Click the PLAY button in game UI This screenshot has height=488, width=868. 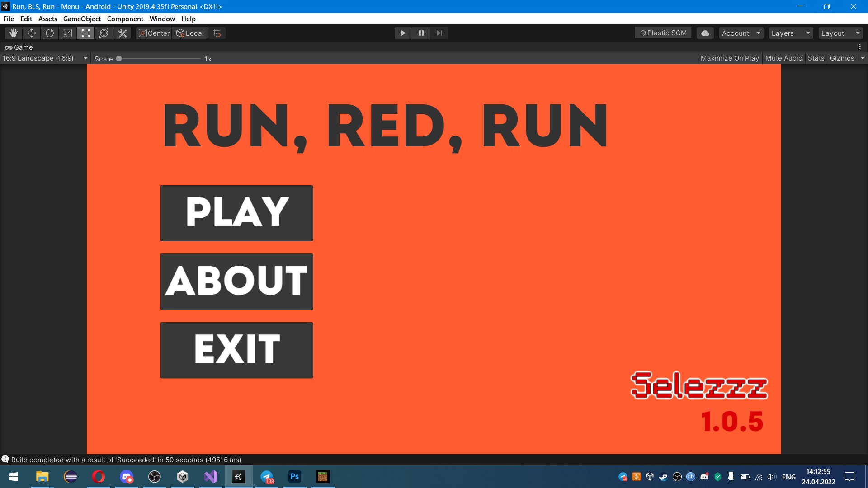[236, 213]
